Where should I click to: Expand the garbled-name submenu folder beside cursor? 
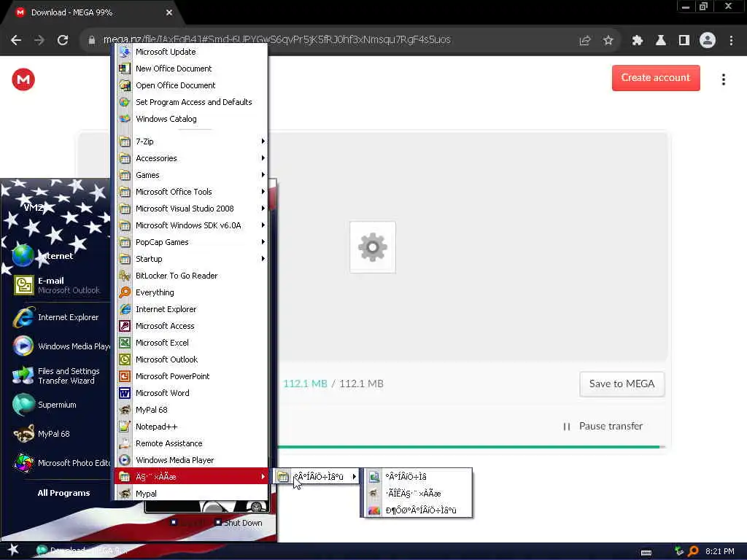317,477
